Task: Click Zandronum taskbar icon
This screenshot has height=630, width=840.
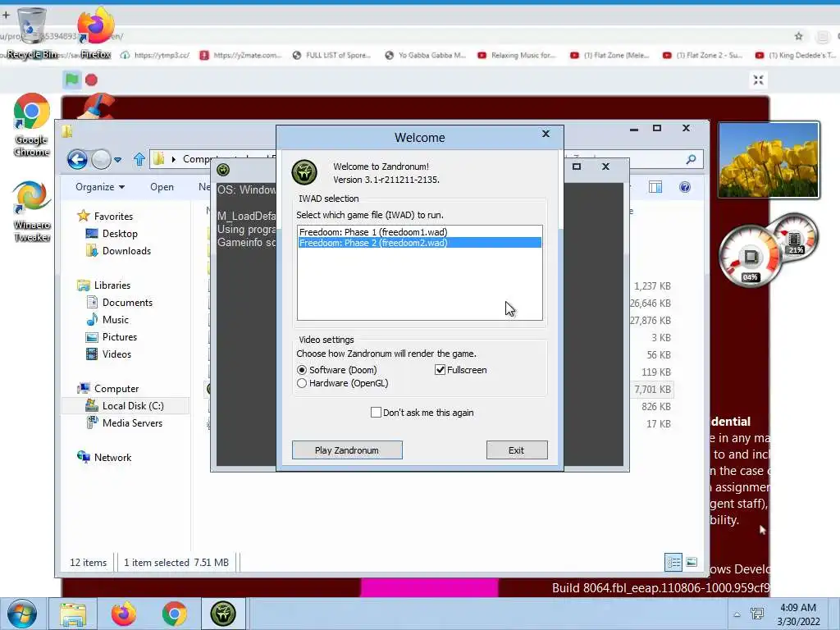Action: [223, 614]
